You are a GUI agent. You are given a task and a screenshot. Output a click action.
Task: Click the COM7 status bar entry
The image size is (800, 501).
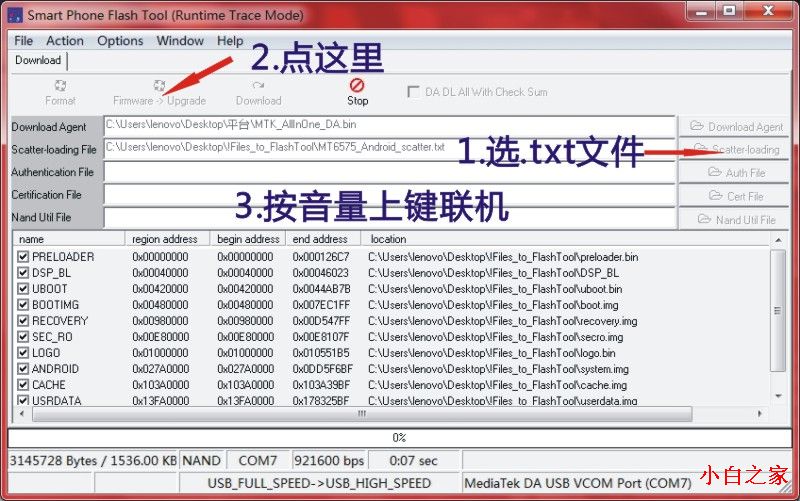(258, 461)
